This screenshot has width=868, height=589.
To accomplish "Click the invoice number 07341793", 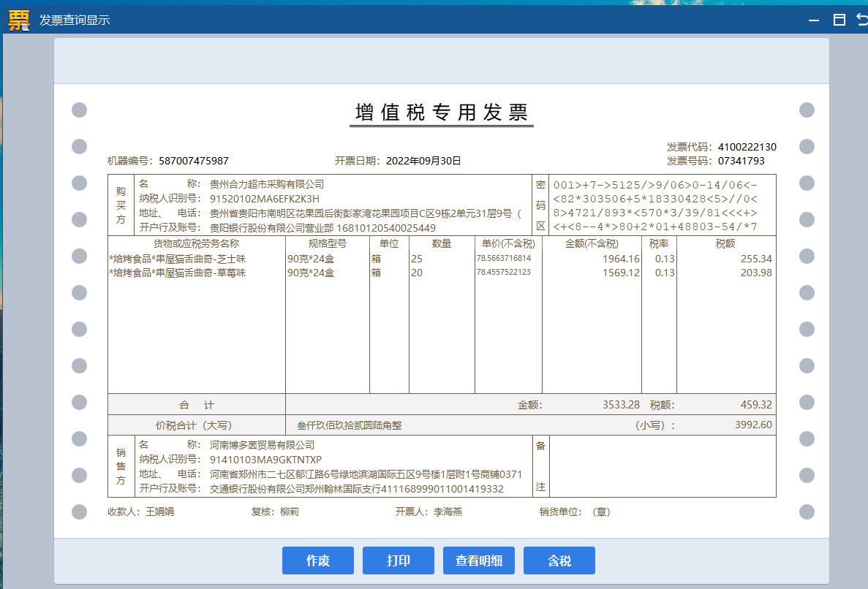I will click(741, 161).
